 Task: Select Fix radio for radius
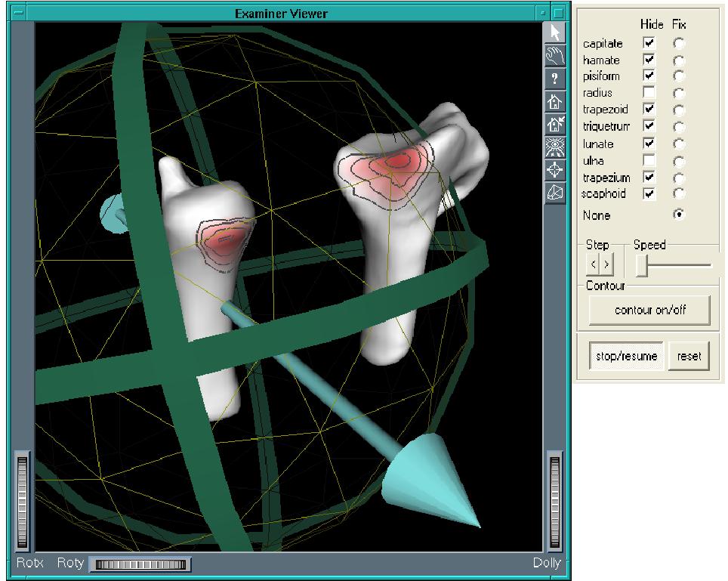[x=679, y=94]
